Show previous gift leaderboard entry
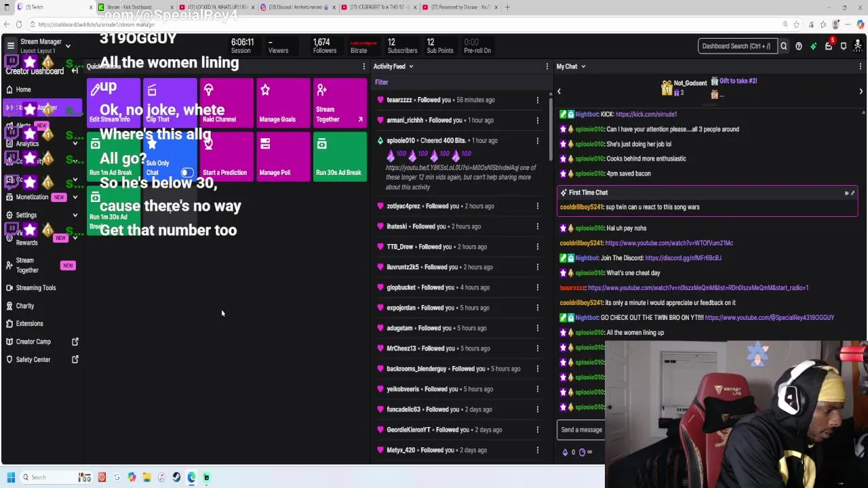Screen dimensions: 868x488 coord(559,91)
